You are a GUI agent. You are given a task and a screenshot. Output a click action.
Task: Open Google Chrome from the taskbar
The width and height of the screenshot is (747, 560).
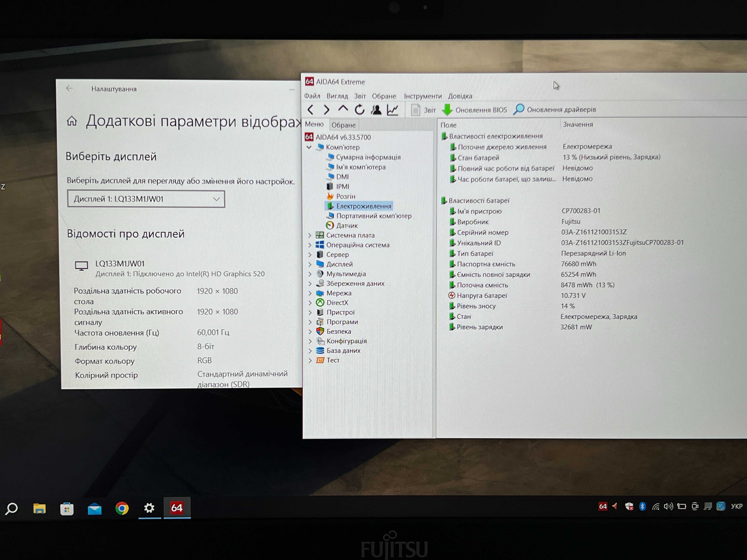tap(122, 508)
